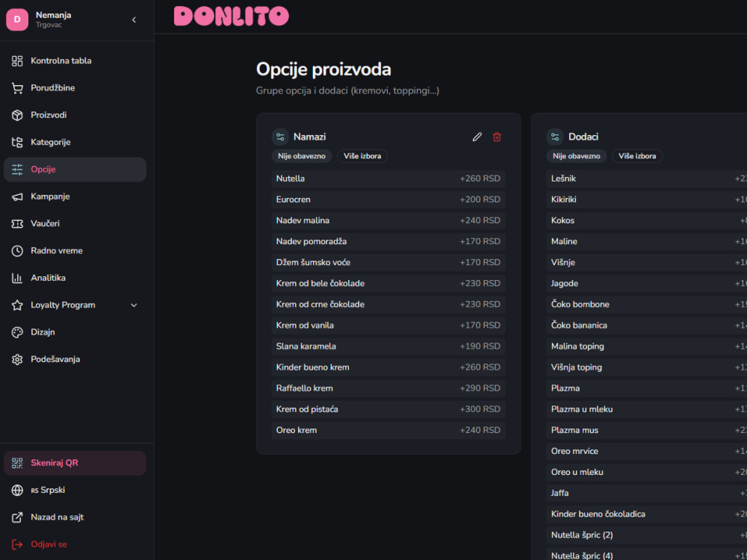
Task: Delete the Namazi group with trash icon
Action: [x=497, y=137]
